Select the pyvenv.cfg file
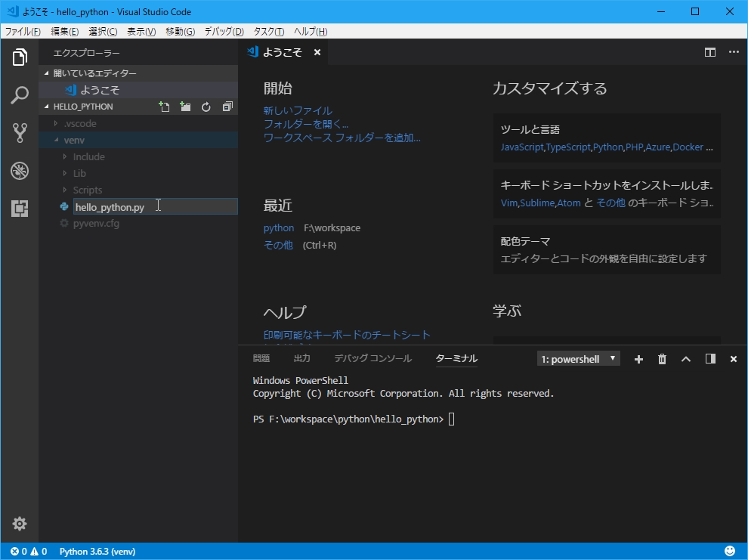 [x=138, y=223]
